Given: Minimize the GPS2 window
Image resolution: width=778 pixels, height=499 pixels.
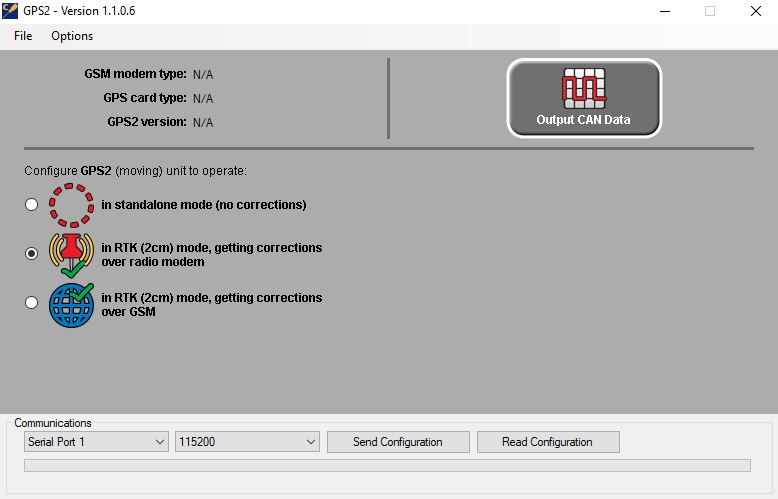Looking at the screenshot, I should [663, 11].
